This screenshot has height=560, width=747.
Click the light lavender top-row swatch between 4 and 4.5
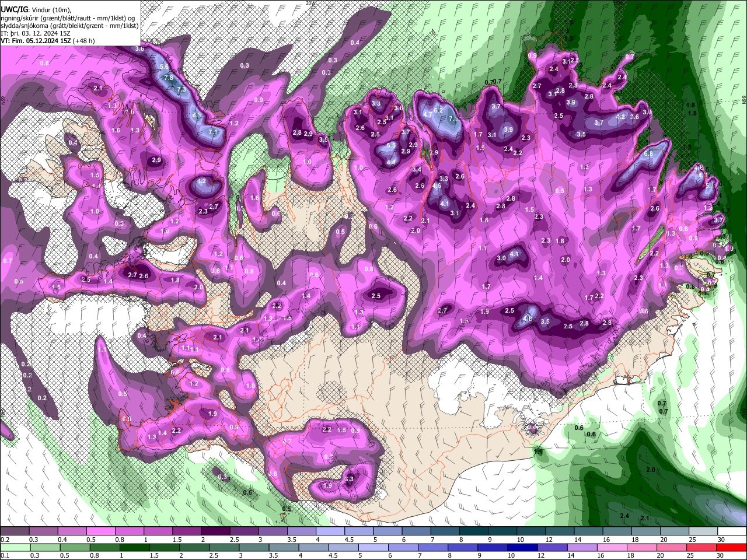[329, 531]
